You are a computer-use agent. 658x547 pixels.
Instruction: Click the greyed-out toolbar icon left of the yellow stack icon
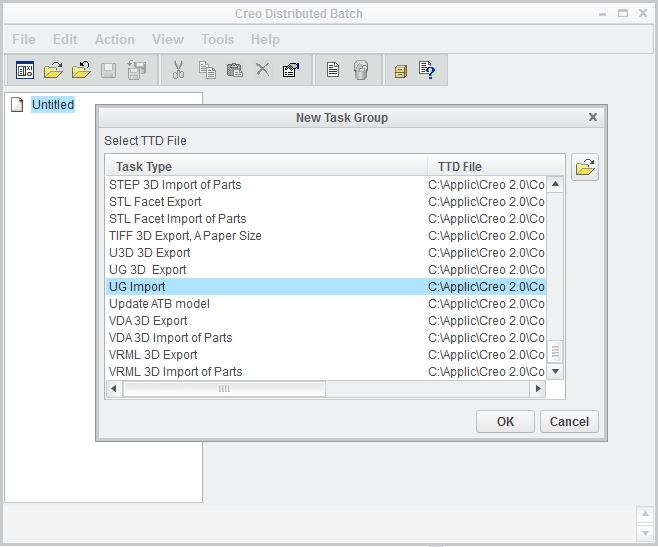pos(361,70)
